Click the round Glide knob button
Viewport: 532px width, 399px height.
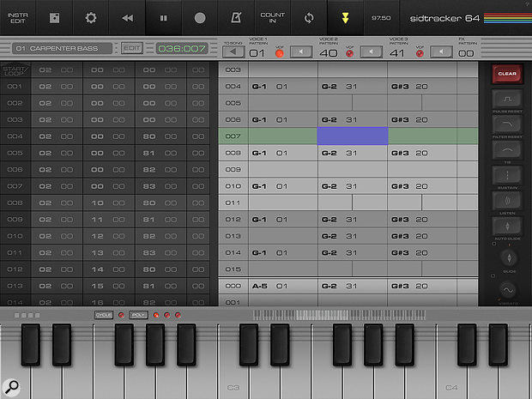tap(509, 258)
